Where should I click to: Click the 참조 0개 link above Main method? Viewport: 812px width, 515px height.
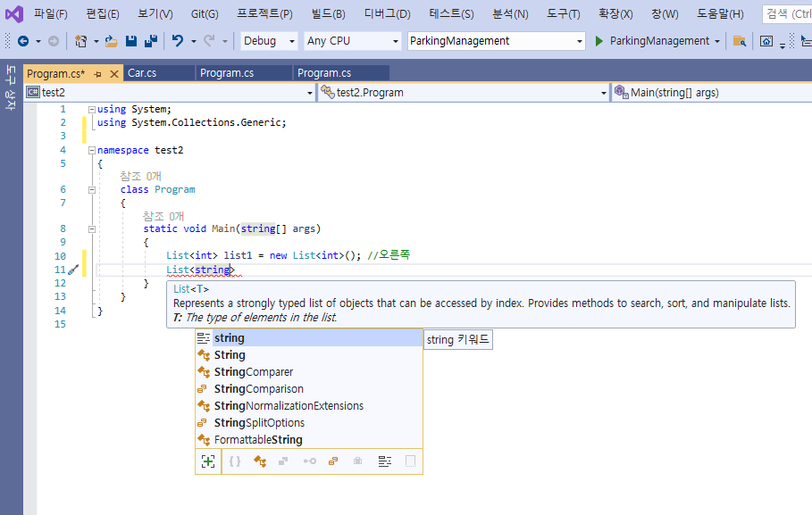(x=163, y=216)
